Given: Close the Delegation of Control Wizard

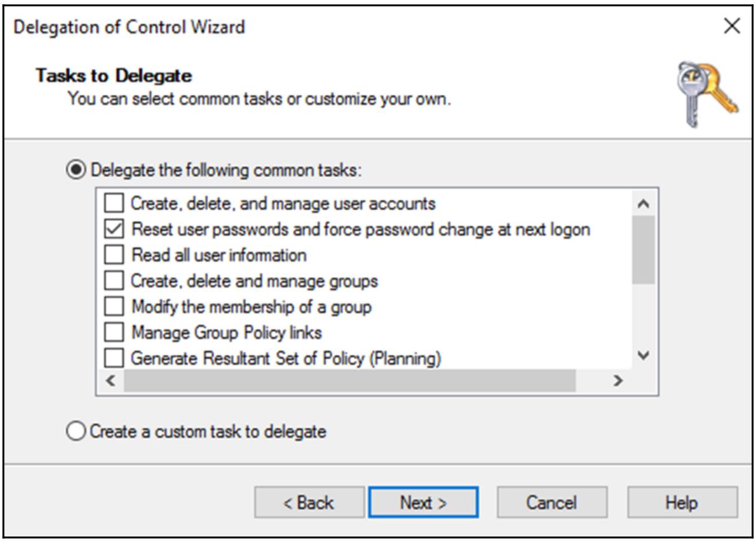Looking at the screenshot, I should [x=732, y=26].
